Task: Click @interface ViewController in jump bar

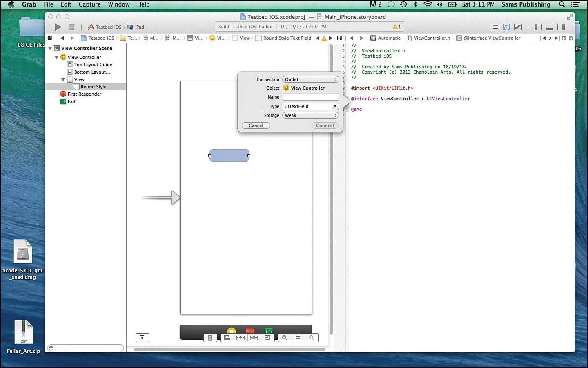Action: tap(488, 38)
